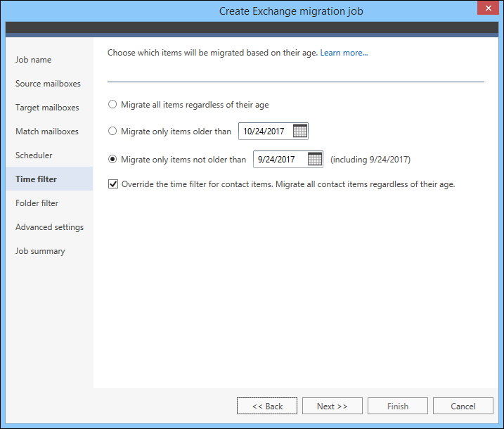The height and width of the screenshot is (429, 504).
Task: Open calendar picker for older than date
Action: (300, 131)
